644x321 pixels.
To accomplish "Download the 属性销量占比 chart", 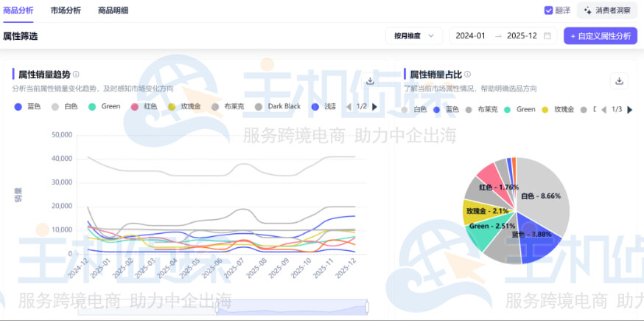I will pyautogui.click(x=620, y=80).
